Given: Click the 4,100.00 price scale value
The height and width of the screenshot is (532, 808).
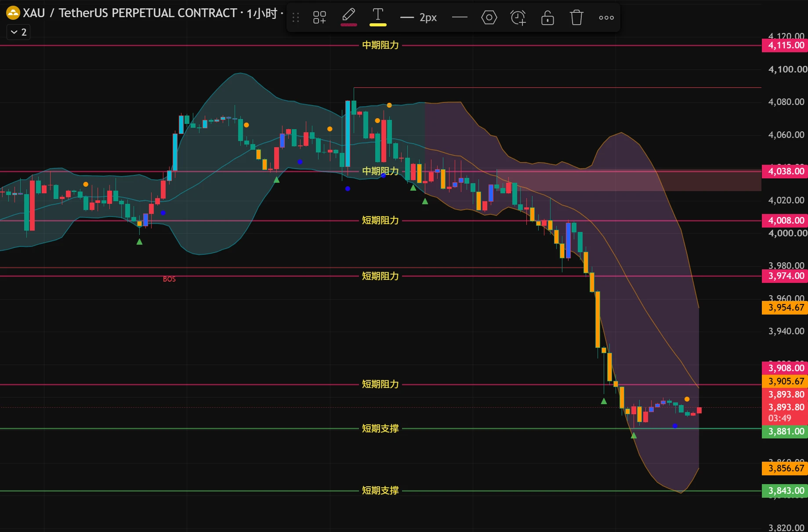Looking at the screenshot, I should pyautogui.click(x=787, y=69).
